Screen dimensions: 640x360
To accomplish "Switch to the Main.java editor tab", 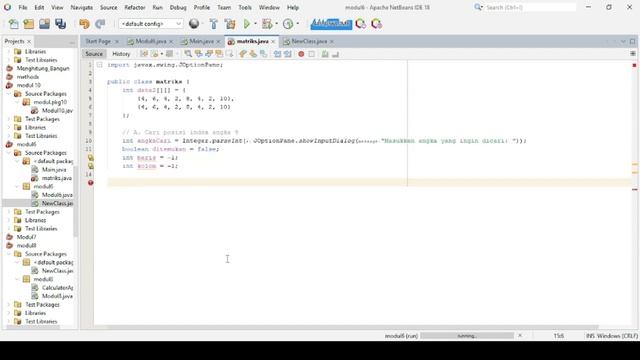I will pos(201,41).
